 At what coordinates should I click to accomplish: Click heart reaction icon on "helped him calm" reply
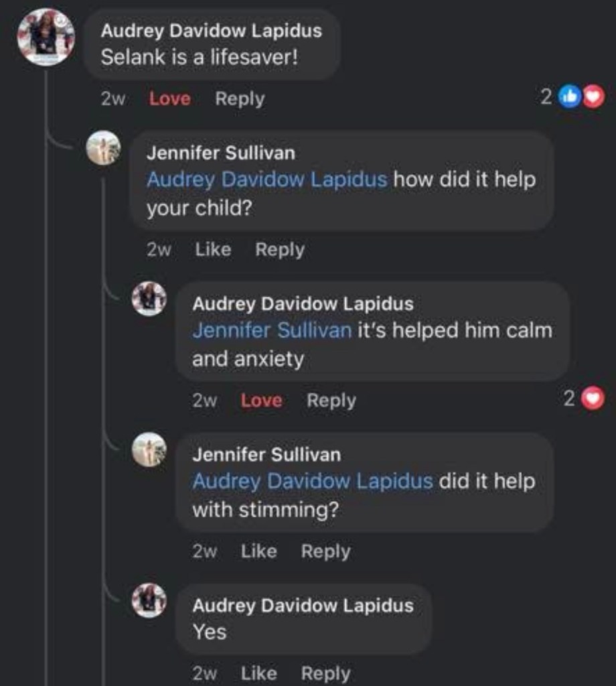tap(594, 400)
